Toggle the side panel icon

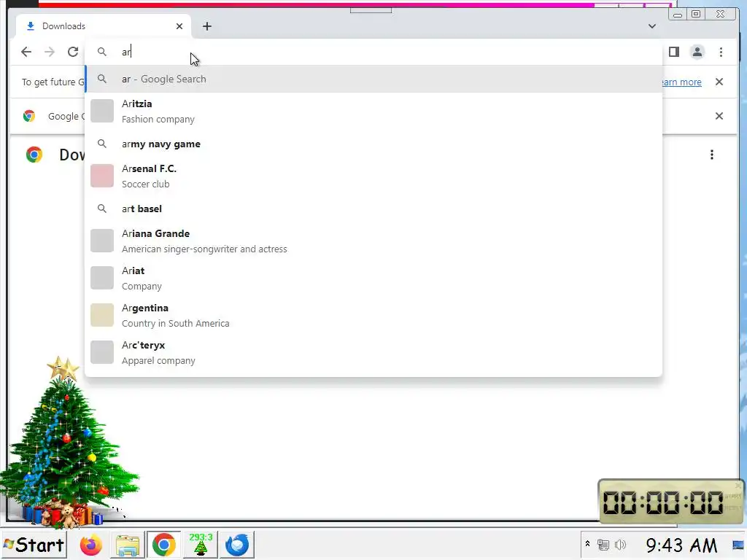(x=673, y=52)
